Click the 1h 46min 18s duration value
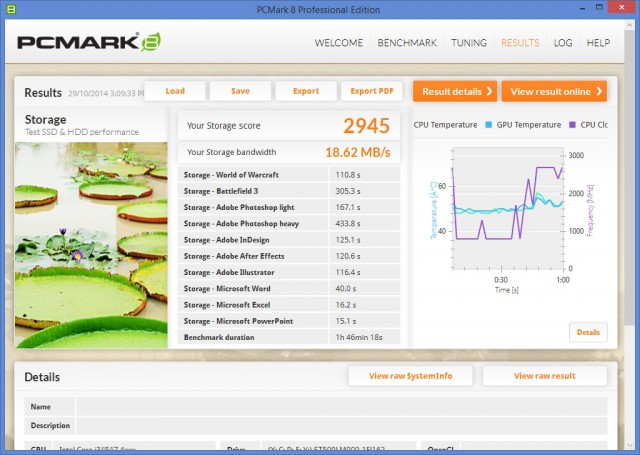 359,337
